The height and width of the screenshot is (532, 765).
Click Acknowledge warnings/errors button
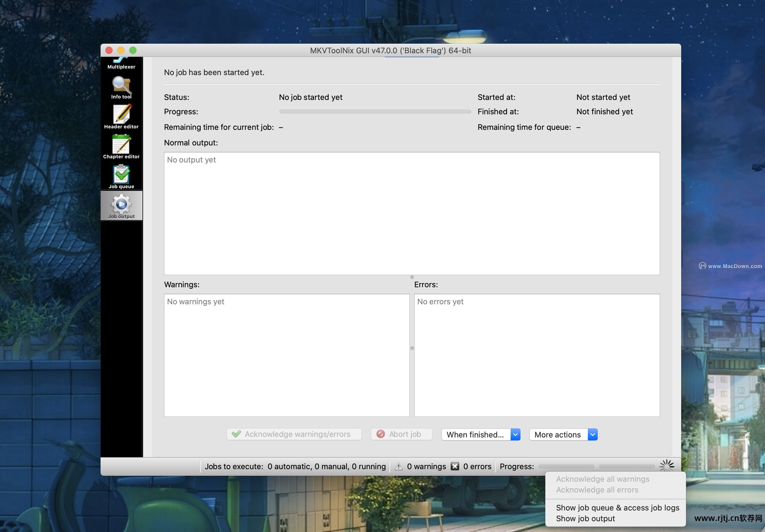click(294, 434)
